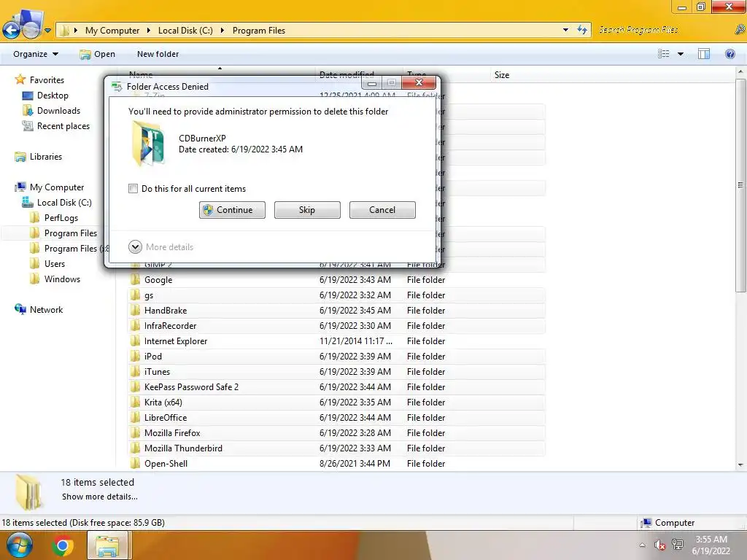
Task: Click the scrollbar down arrow
Action: click(x=740, y=464)
